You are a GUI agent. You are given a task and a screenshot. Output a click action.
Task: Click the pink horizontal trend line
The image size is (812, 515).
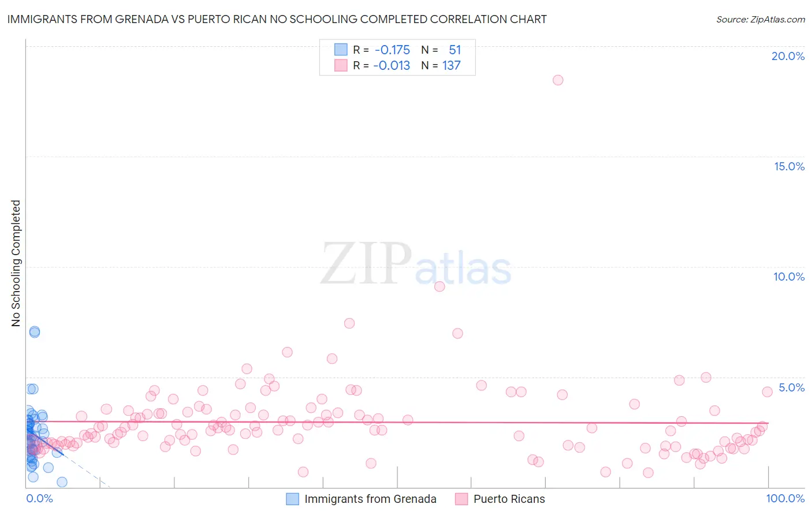point(397,423)
